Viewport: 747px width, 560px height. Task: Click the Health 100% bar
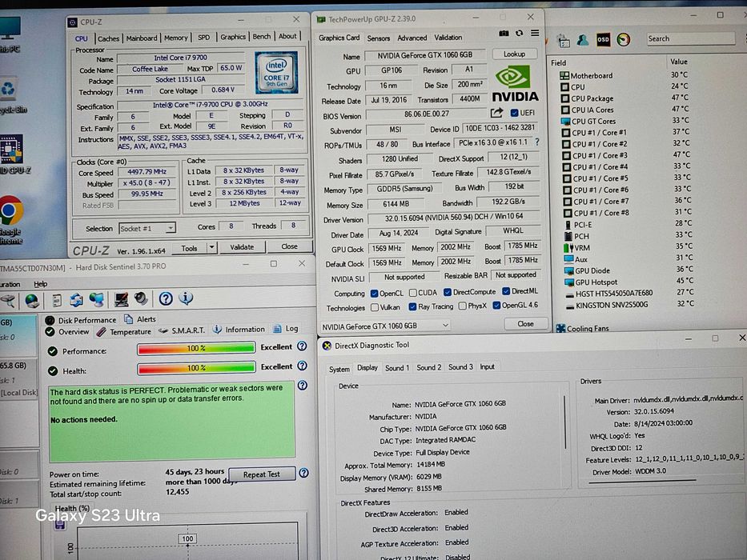click(196, 368)
